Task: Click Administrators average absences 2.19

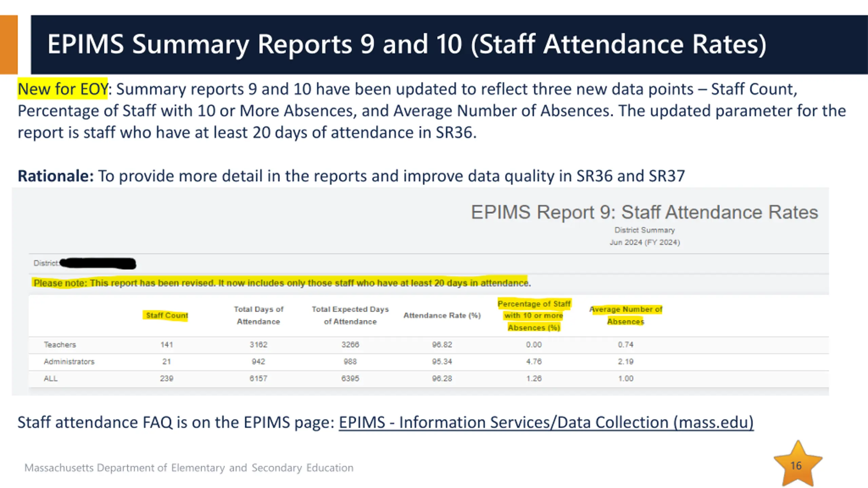Action: (626, 362)
